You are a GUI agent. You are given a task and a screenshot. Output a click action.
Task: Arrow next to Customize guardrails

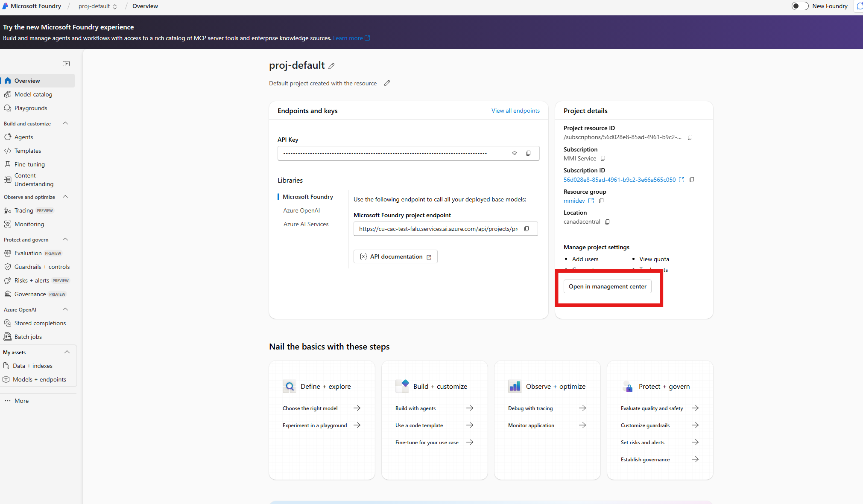click(695, 425)
